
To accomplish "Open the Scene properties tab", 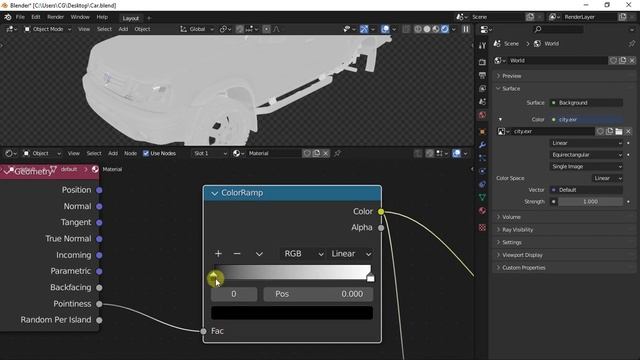I will coord(482,102).
